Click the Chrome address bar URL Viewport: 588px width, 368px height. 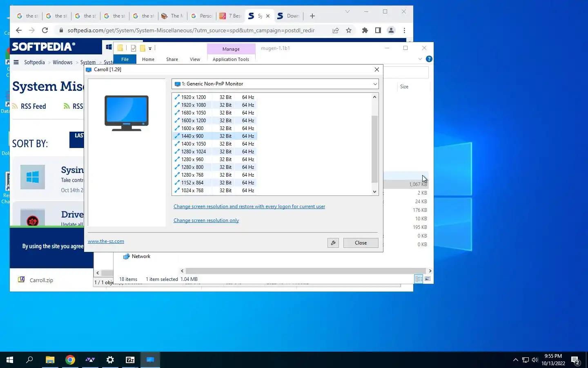point(191,30)
